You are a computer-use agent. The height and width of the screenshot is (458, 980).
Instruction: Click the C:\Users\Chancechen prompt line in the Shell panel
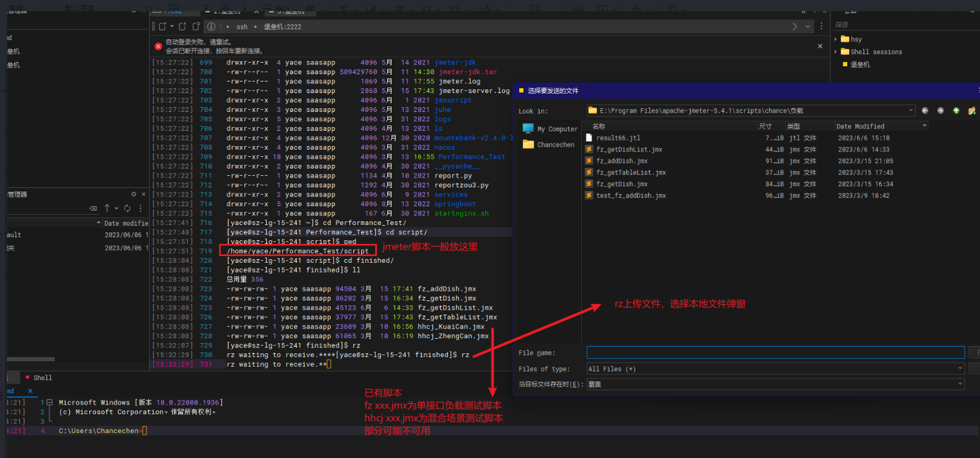[x=101, y=431]
